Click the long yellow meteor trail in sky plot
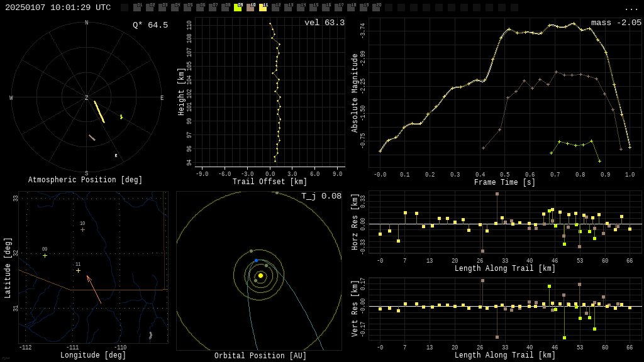 pos(99,112)
